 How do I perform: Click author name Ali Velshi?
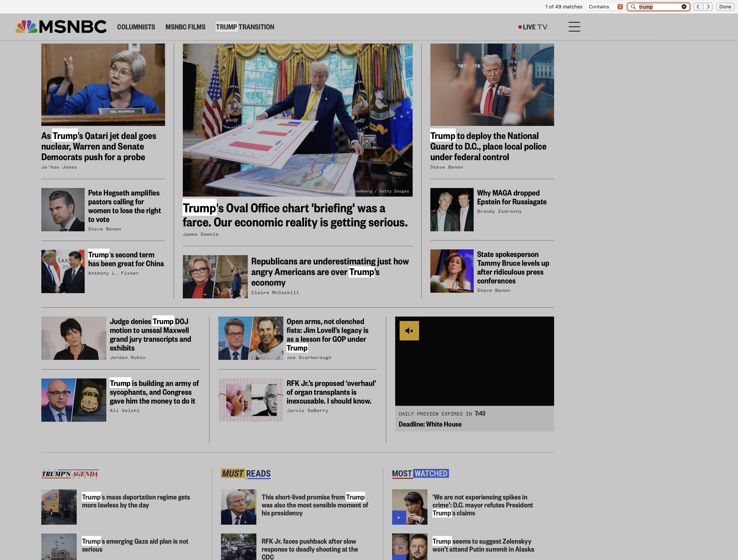point(124,411)
